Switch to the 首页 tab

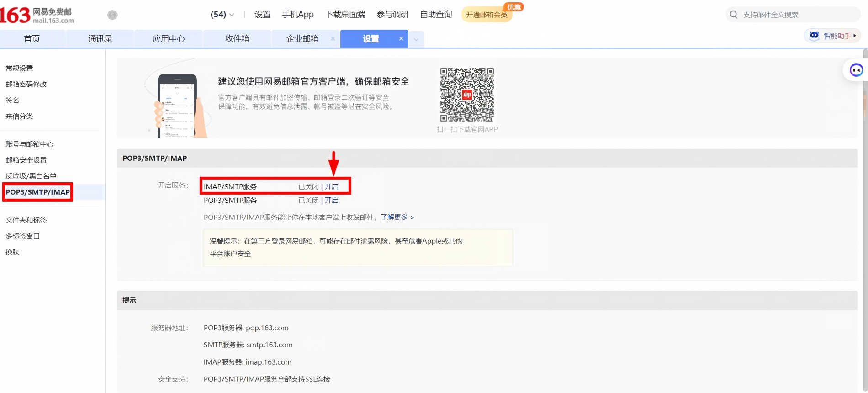(32, 39)
